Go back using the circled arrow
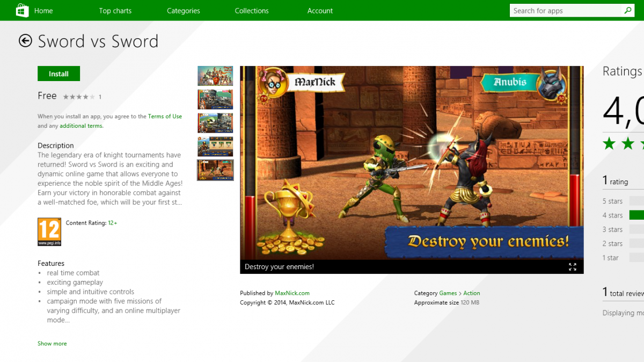Image resolution: width=644 pixels, height=362 pixels. tap(25, 41)
